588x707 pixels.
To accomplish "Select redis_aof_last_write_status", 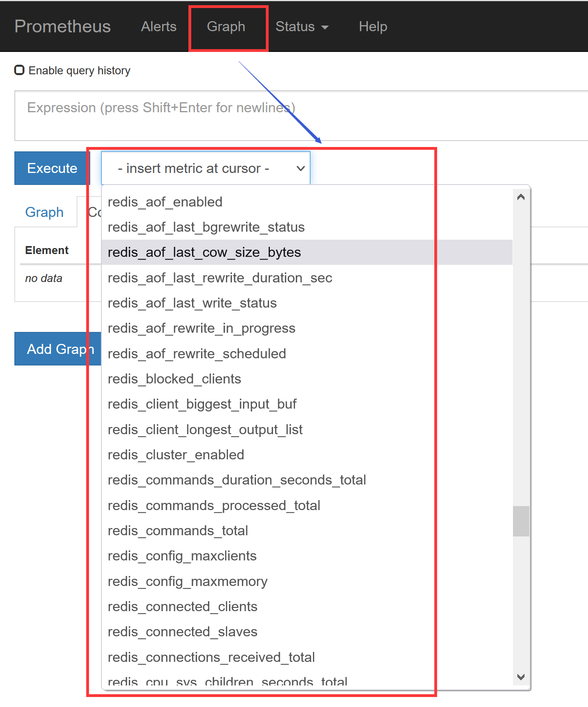I will (x=307, y=303).
